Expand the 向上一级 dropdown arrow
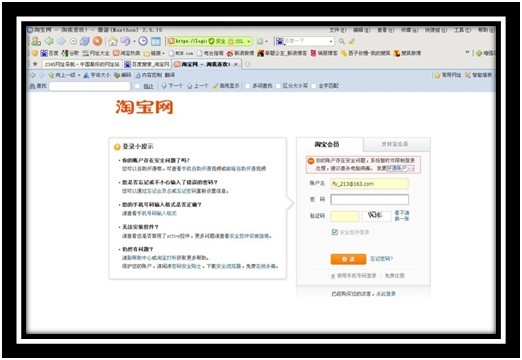The width and height of the screenshot is (522, 360). (79, 75)
